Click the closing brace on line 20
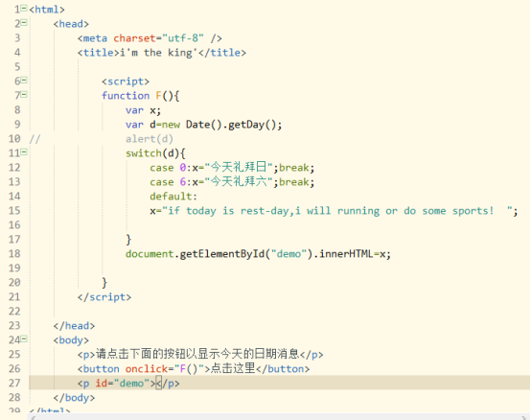 (x=104, y=283)
